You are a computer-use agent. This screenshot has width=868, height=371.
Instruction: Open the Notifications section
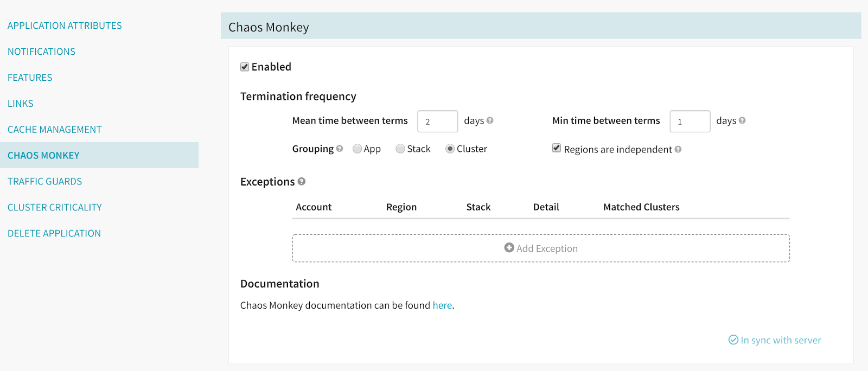(41, 52)
